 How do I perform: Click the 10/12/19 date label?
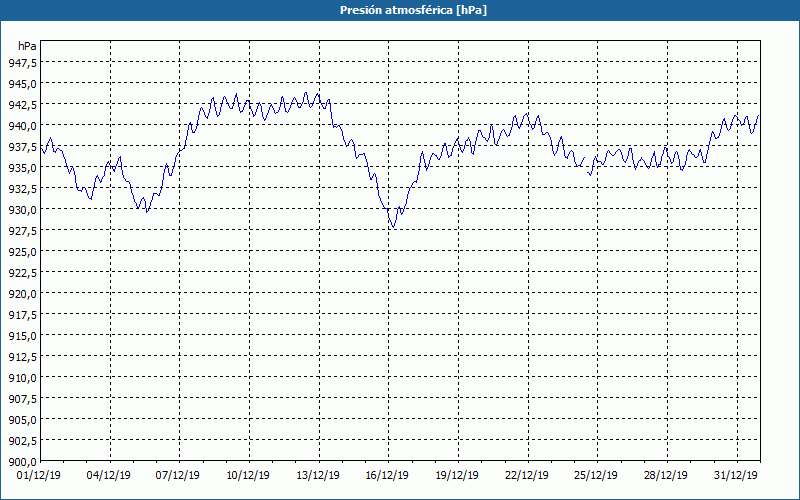pyautogui.click(x=248, y=476)
